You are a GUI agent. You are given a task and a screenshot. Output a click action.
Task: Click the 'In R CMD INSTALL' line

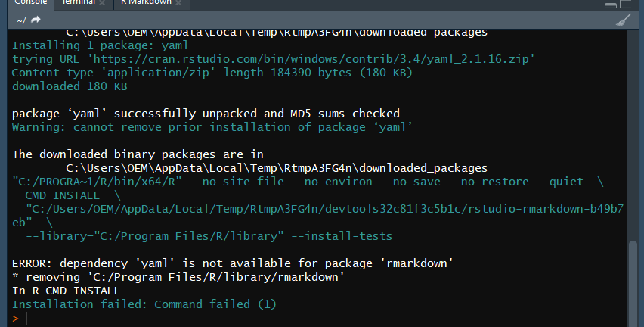pos(66,291)
